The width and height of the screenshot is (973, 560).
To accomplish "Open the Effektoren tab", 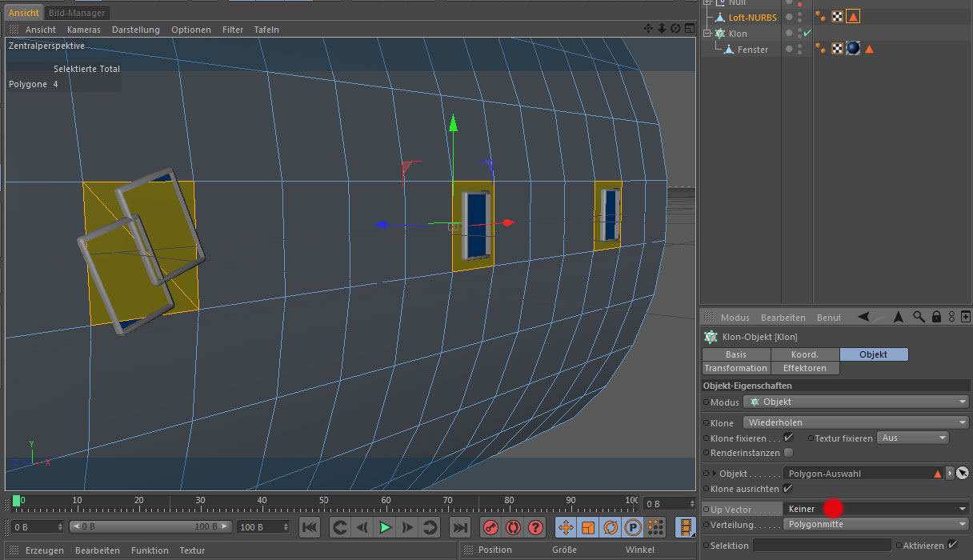I will click(805, 368).
